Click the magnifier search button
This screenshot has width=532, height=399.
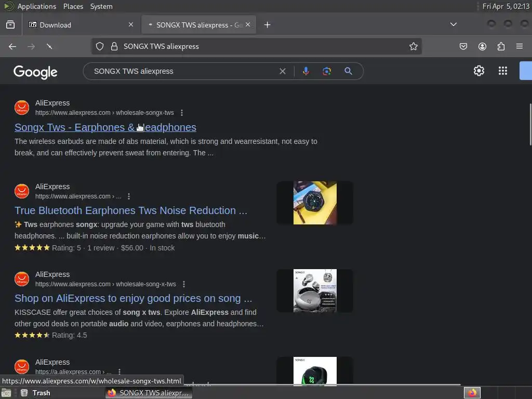(348, 71)
